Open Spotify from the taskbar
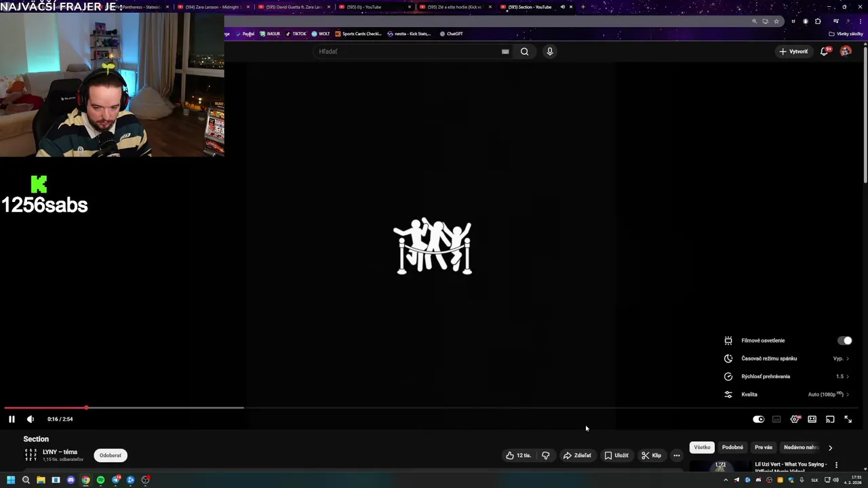The image size is (868, 488). pyautogui.click(x=100, y=480)
